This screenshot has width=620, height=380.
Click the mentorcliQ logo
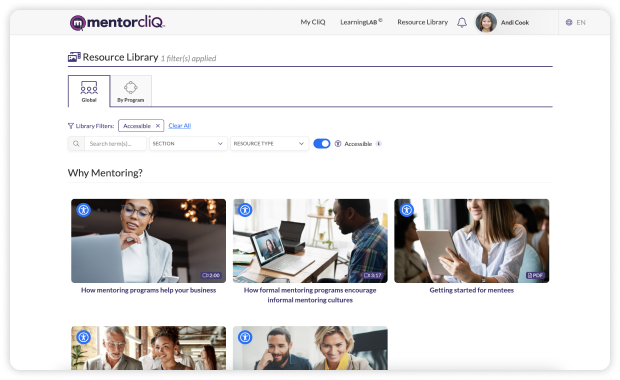[117, 23]
